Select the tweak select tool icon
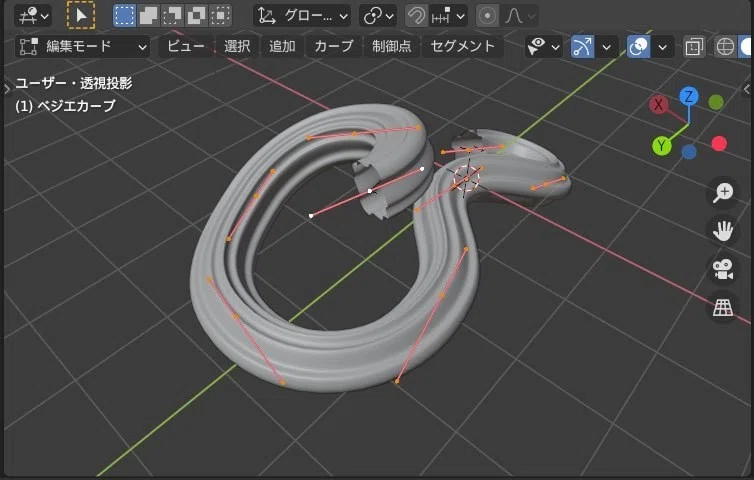This screenshot has height=480, width=754. click(81, 15)
